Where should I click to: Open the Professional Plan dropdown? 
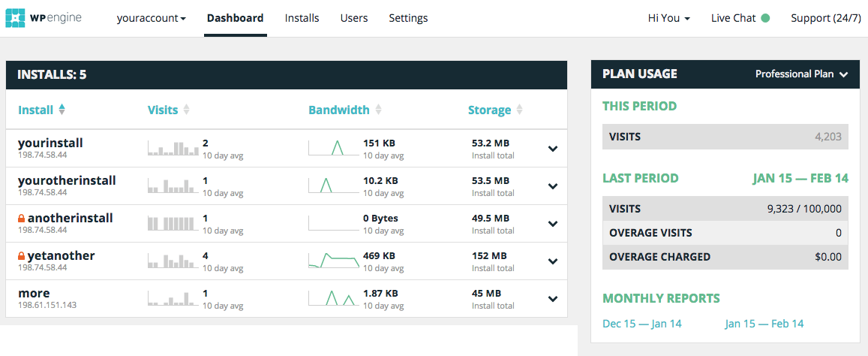tap(801, 74)
